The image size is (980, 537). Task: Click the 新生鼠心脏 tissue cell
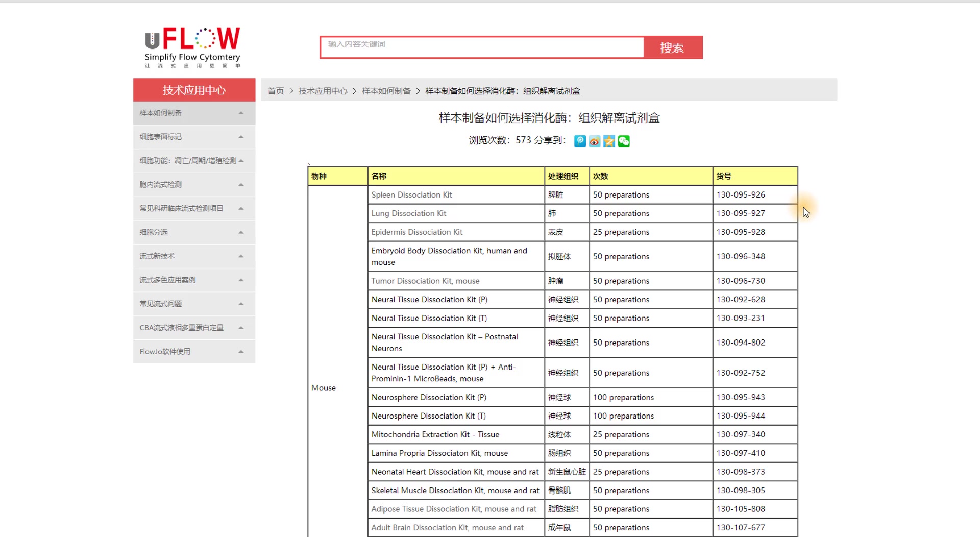[x=567, y=472]
